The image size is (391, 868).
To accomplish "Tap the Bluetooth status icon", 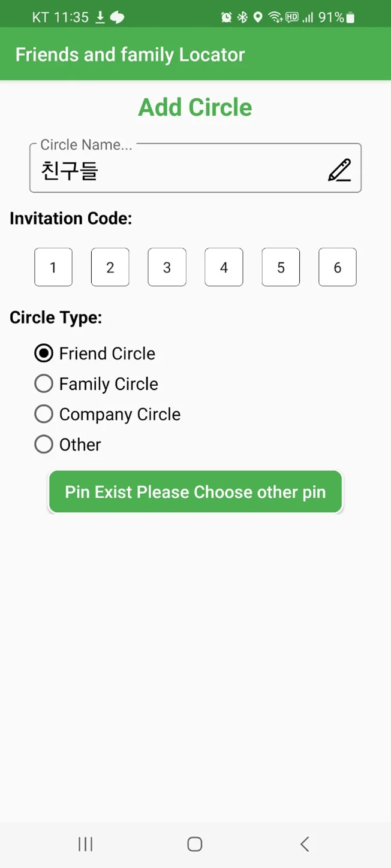I will pos(242,17).
